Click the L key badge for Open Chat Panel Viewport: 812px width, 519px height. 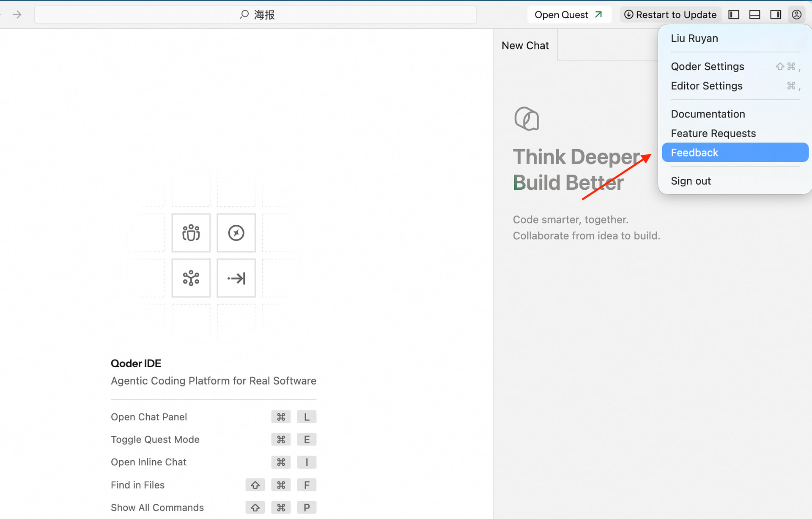[x=307, y=417]
